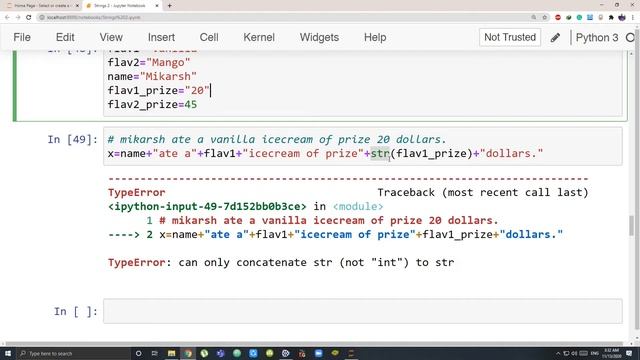
Task: Open the Widgets menu
Action: point(319,37)
